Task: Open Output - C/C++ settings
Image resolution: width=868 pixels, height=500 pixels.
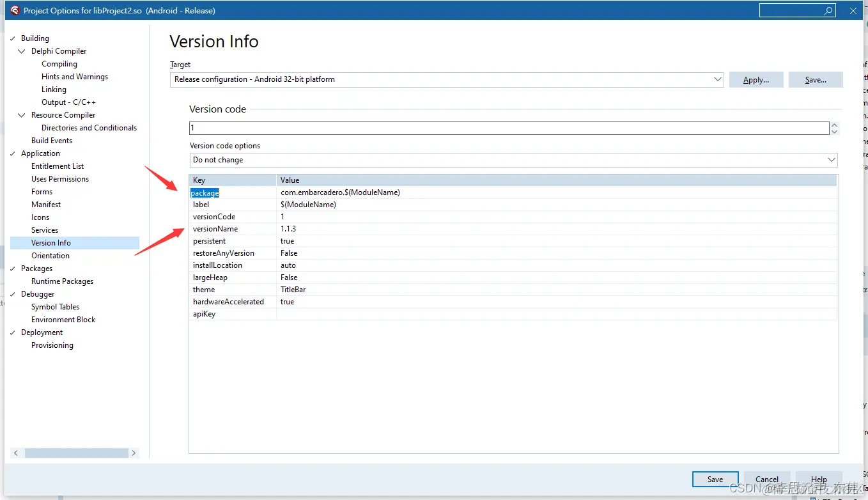Action: [x=68, y=102]
